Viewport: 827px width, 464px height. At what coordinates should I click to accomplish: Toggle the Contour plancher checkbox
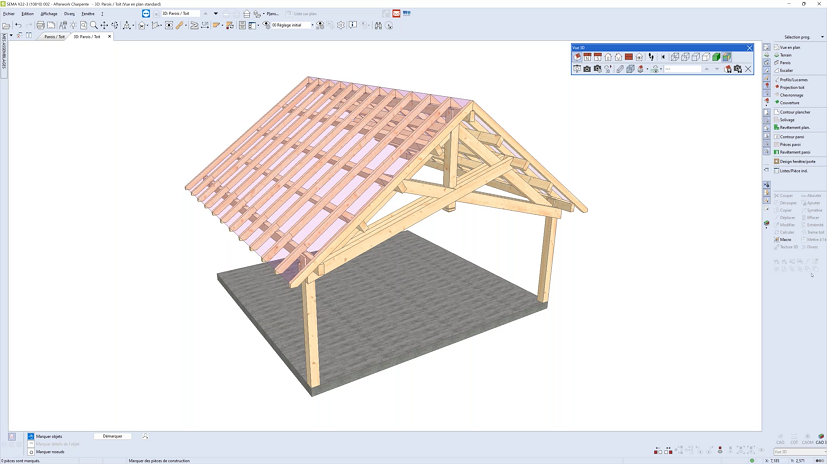point(794,112)
